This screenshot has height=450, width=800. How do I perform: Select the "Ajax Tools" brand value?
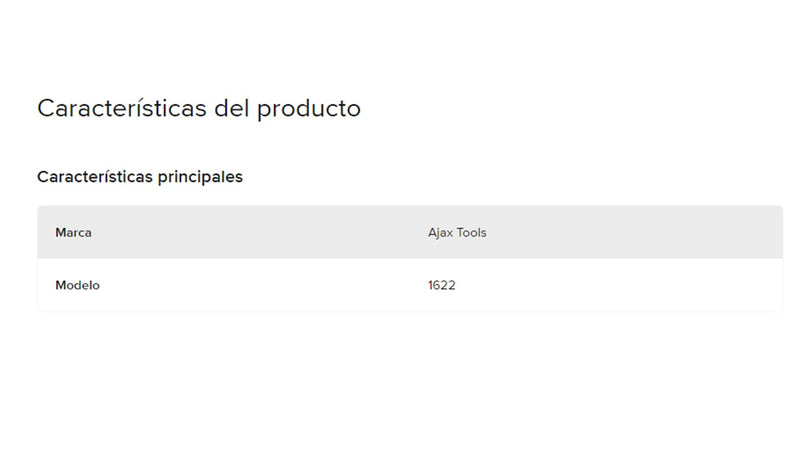(x=457, y=233)
